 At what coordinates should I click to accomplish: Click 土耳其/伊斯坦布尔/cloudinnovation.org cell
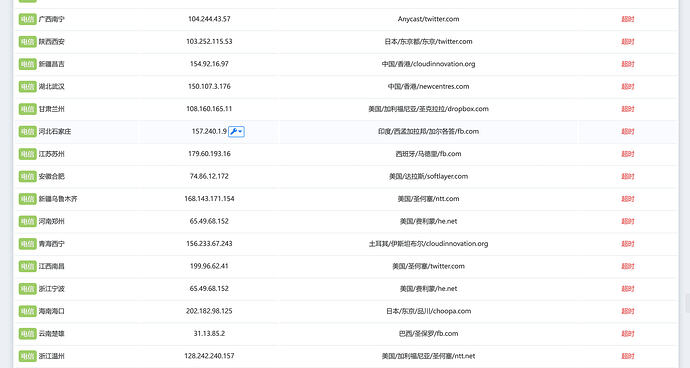tap(429, 243)
